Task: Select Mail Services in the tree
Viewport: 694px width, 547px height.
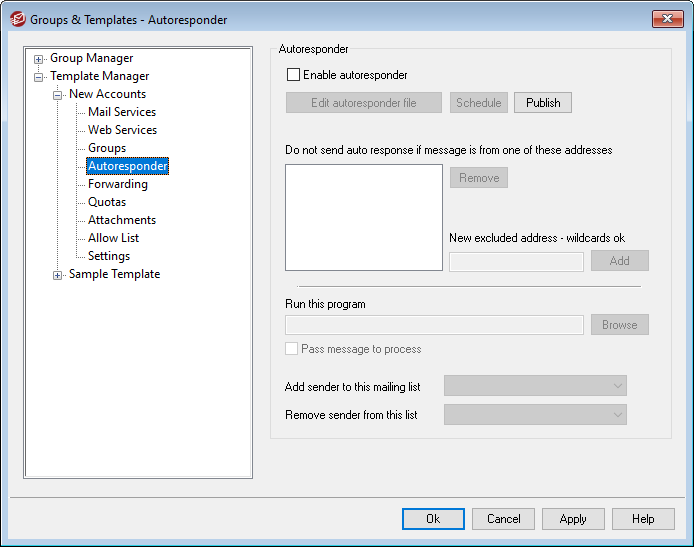Action: (122, 112)
